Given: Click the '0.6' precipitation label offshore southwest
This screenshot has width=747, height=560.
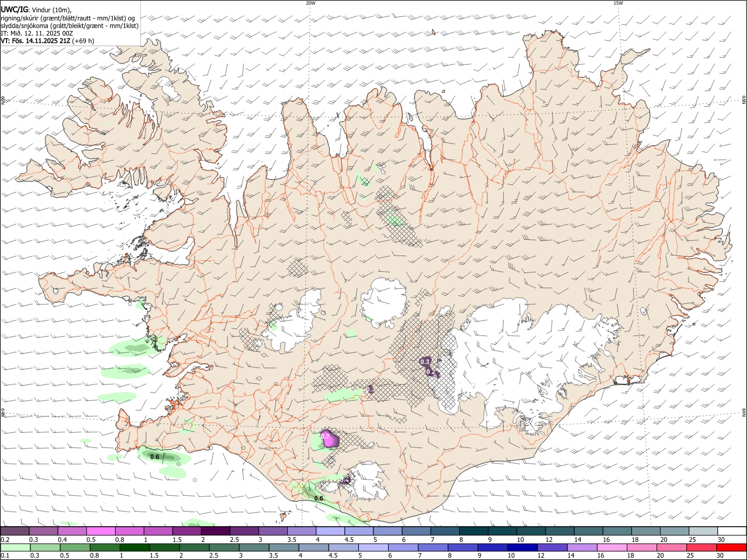Looking at the screenshot, I should click(x=155, y=457).
